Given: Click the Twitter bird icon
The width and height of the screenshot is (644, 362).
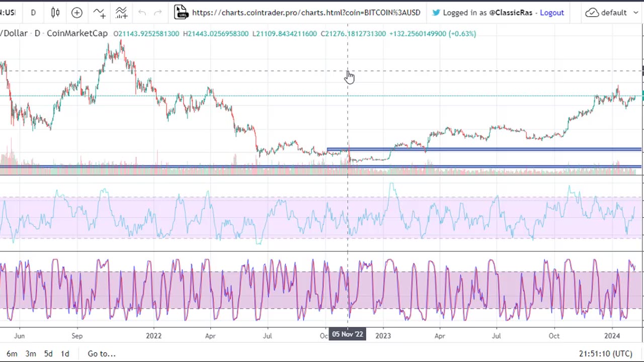Looking at the screenshot, I should 436,13.
